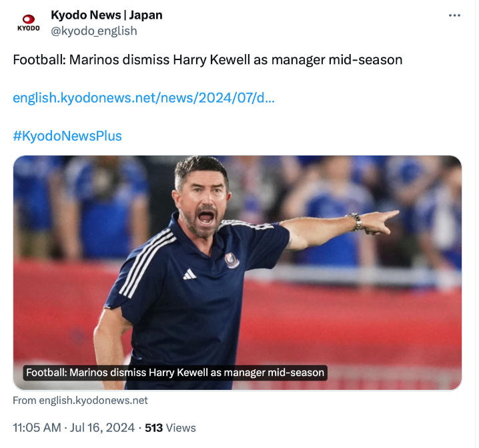Click the headline caption overlay on the image
This screenshot has height=448, width=479.
(175, 373)
